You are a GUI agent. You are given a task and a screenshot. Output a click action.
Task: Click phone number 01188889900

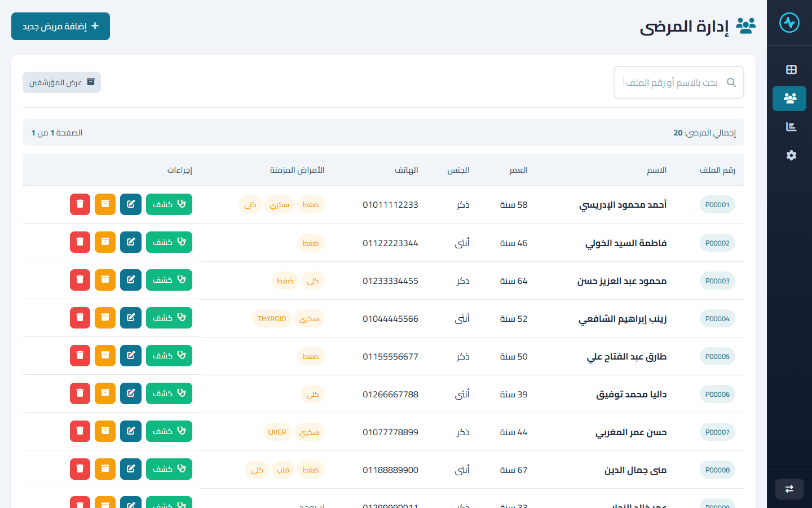click(x=390, y=470)
